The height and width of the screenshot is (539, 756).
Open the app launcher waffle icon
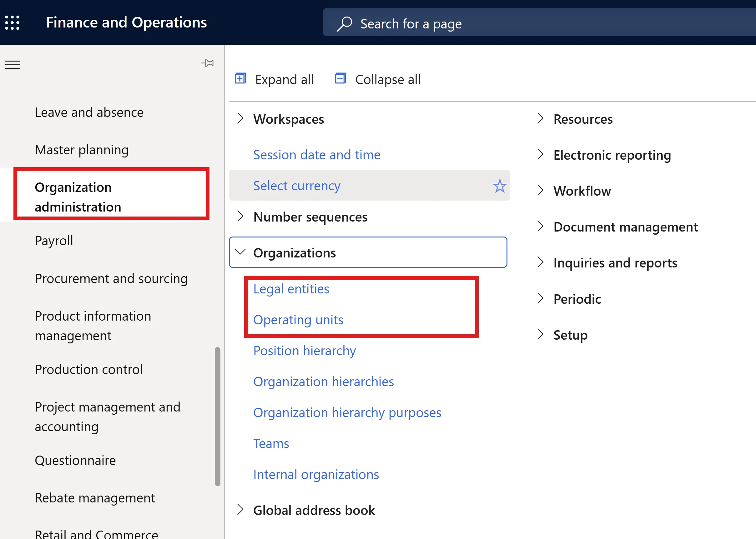pos(12,22)
